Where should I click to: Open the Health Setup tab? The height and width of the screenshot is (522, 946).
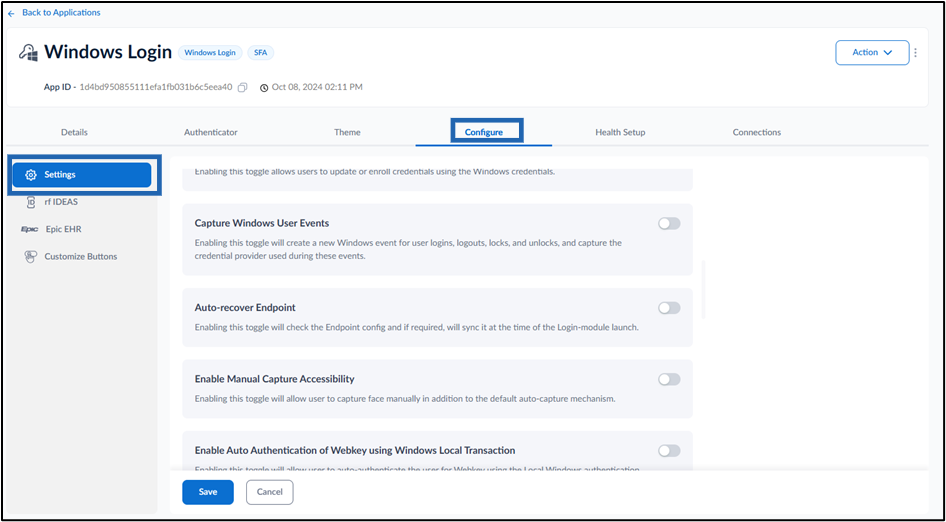pos(620,132)
